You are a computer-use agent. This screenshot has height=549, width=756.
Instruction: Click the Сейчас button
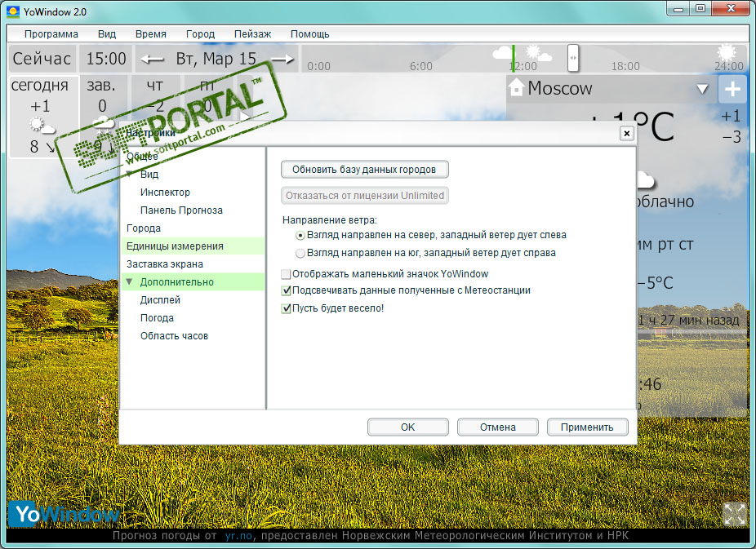tap(42, 59)
